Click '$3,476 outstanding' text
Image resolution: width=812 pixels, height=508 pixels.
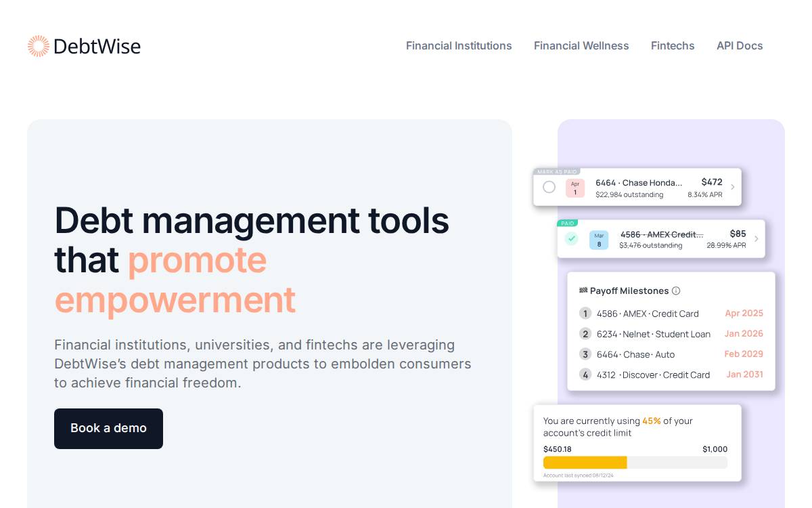click(651, 245)
